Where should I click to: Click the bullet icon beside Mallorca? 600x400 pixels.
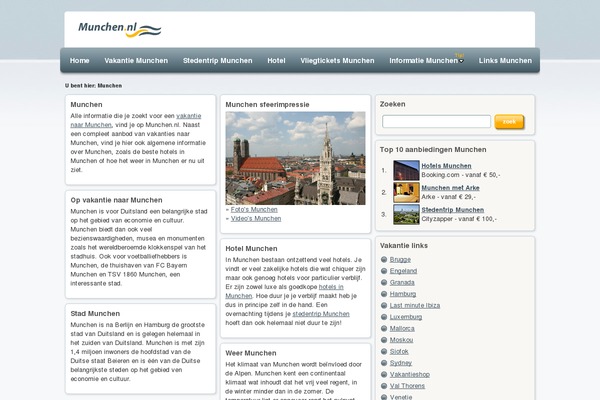tap(384, 328)
